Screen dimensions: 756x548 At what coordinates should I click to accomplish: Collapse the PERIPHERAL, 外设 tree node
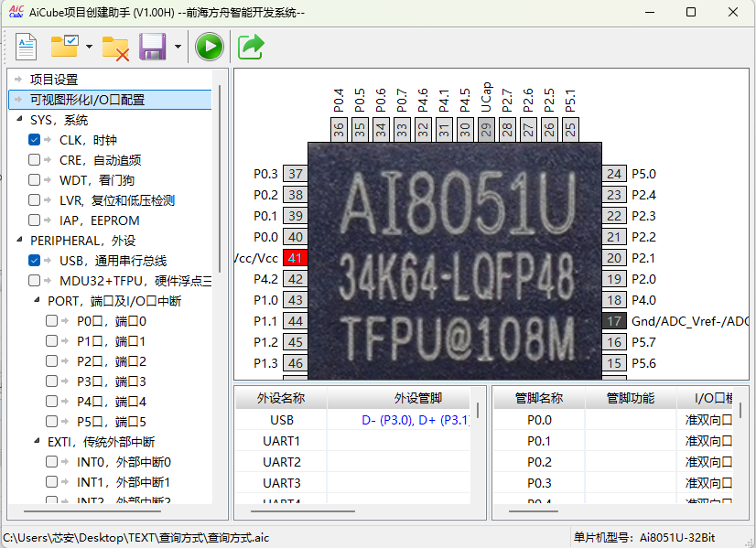tap(19, 240)
